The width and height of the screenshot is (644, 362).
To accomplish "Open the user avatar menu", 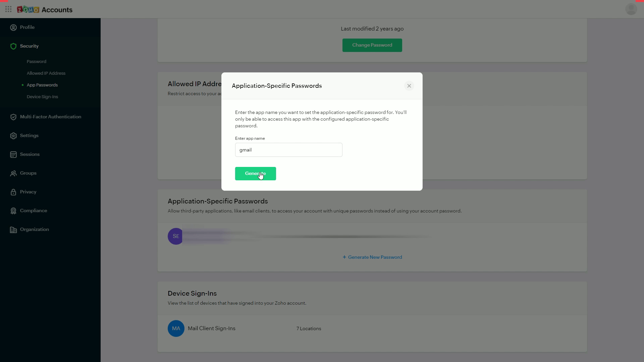I will pos(631,9).
